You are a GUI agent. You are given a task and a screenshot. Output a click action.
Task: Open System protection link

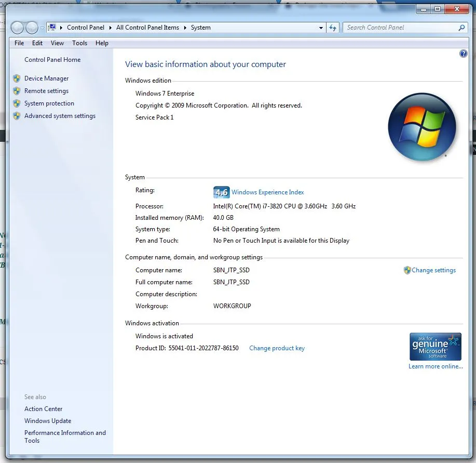coord(49,103)
